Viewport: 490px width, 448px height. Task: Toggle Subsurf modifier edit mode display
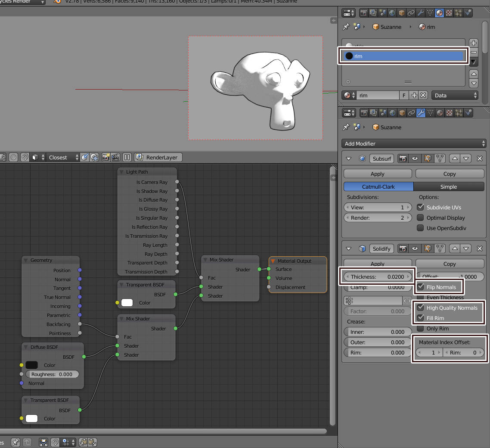click(427, 159)
